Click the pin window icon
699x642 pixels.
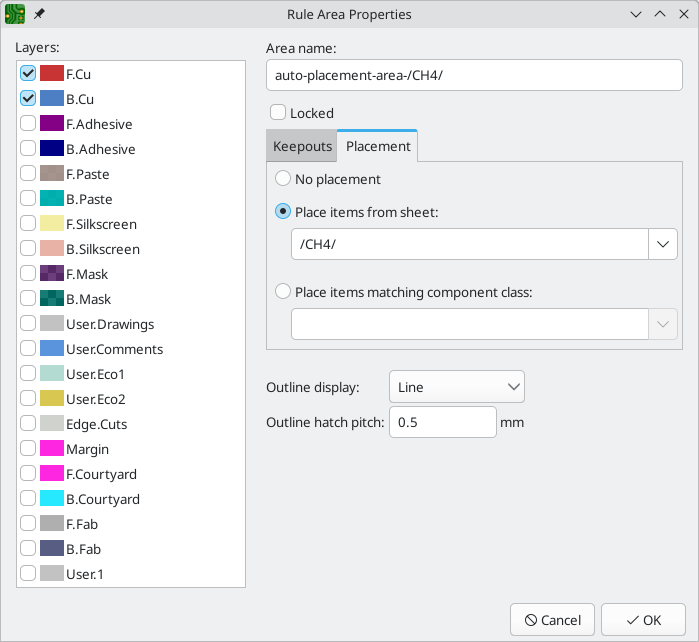click(39, 14)
